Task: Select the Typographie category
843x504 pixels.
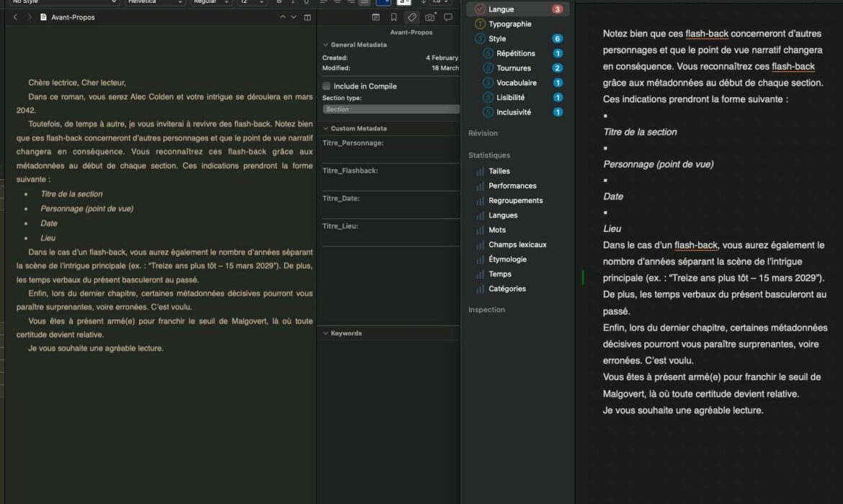Action: (x=509, y=24)
